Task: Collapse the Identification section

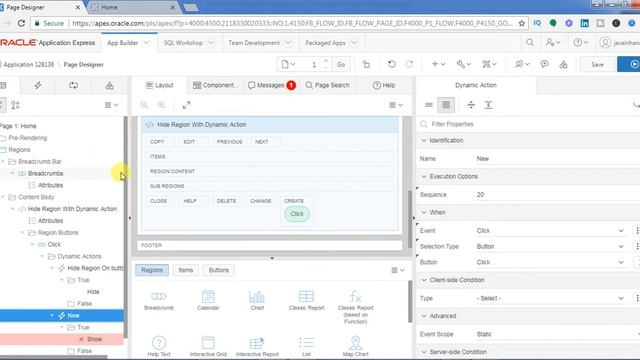Action: 424,140
